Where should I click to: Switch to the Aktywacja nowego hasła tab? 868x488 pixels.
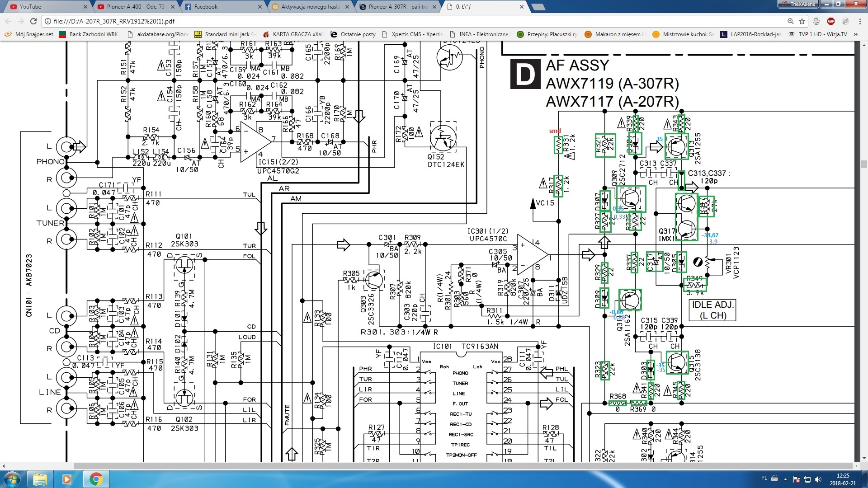click(310, 7)
